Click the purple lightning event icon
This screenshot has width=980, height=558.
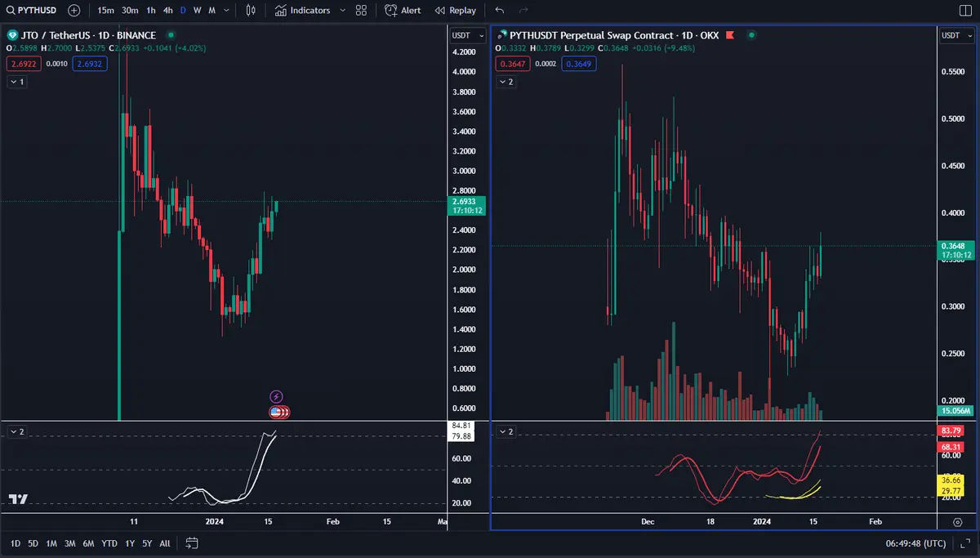[x=276, y=396]
